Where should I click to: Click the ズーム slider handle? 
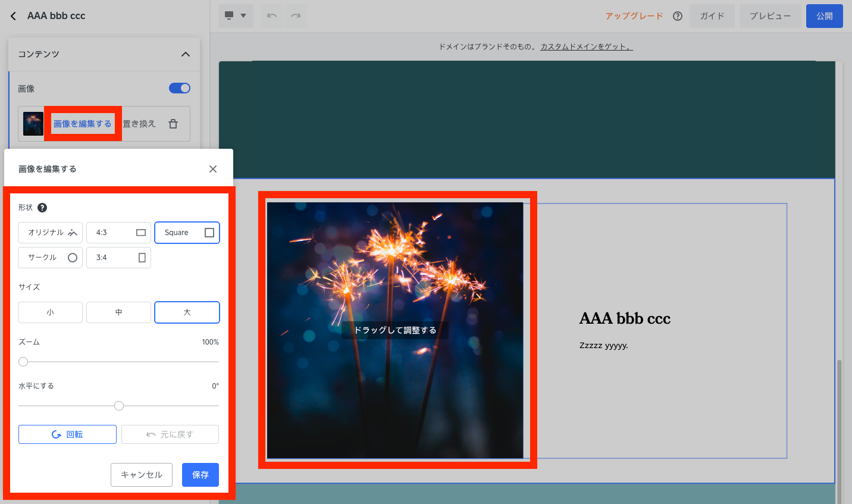[x=23, y=362]
